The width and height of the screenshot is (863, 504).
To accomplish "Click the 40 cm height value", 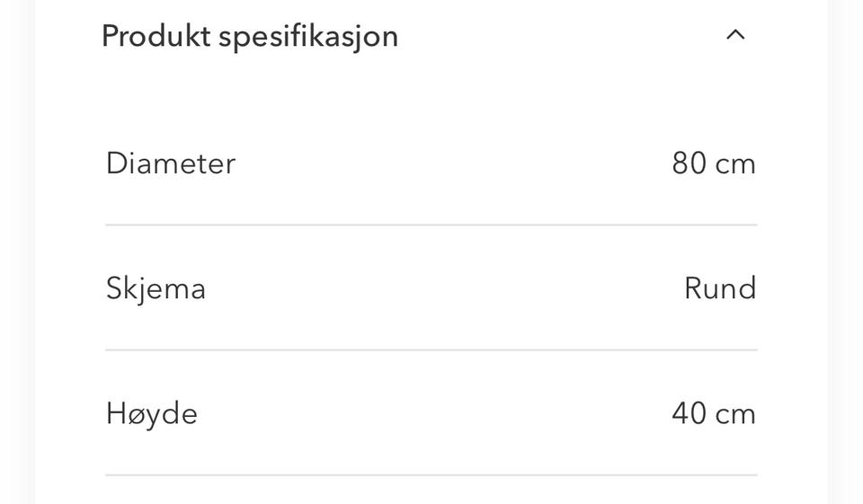I will click(x=713, y=413).
